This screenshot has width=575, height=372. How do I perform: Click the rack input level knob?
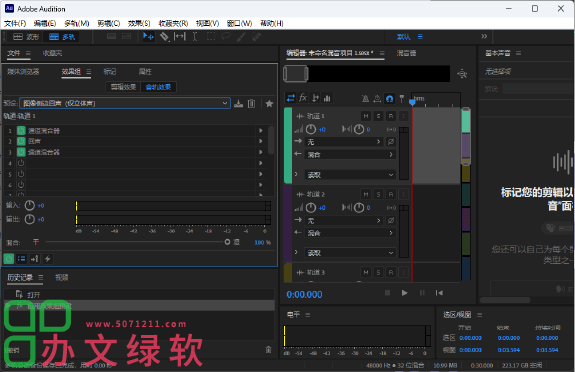tap(29, 205)
